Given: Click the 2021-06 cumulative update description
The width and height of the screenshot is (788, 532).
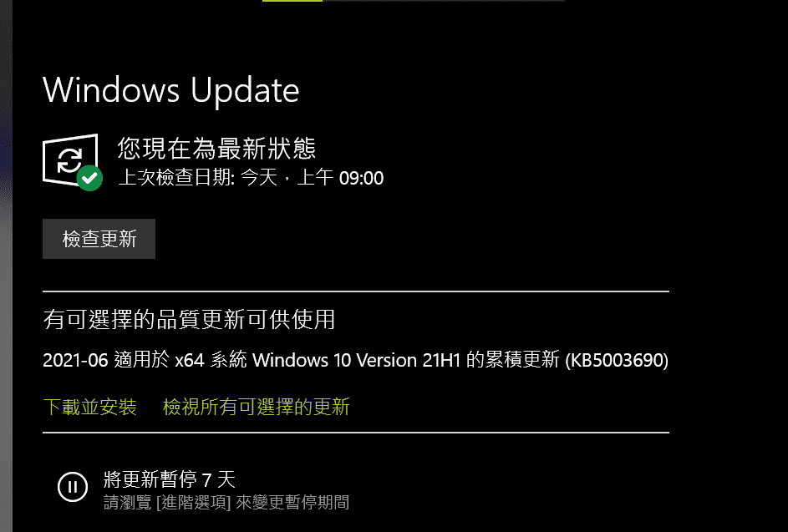Looking at the screenshot, I should click(x=355, y=360).
